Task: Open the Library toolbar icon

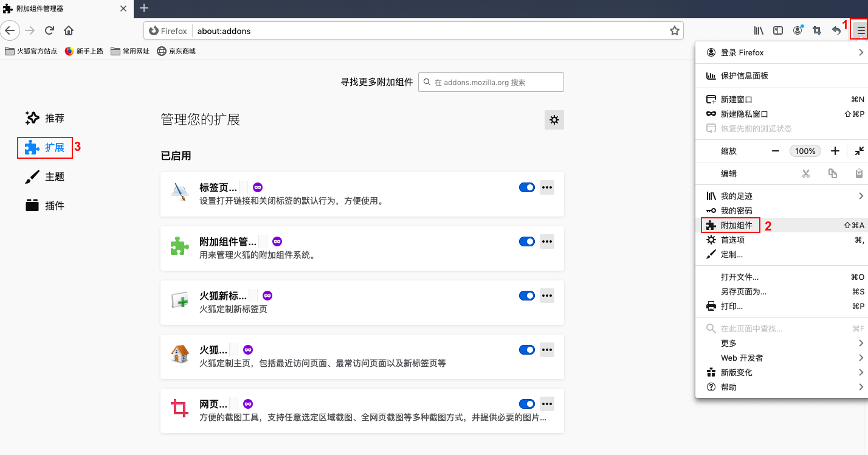Action: (x=759, y=30)
